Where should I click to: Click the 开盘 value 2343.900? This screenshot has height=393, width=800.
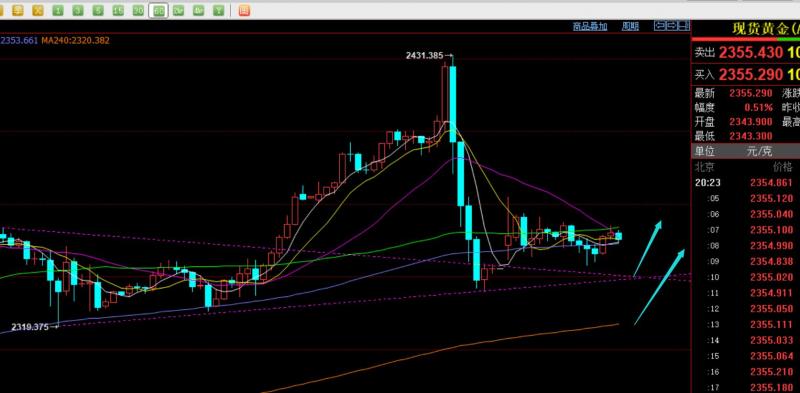pyautogui.click(x=751, y=122)
